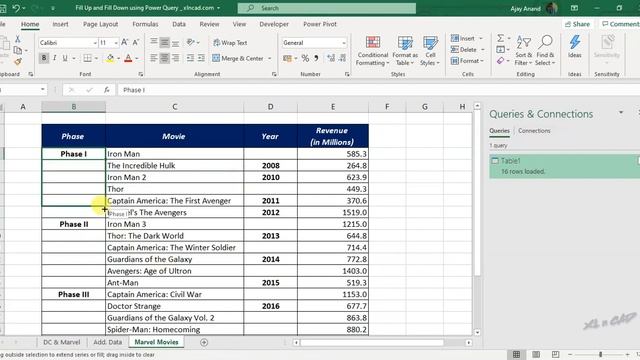Apply the yellow fill color bucket
640x360 pixels.
[x=110, y=58]
